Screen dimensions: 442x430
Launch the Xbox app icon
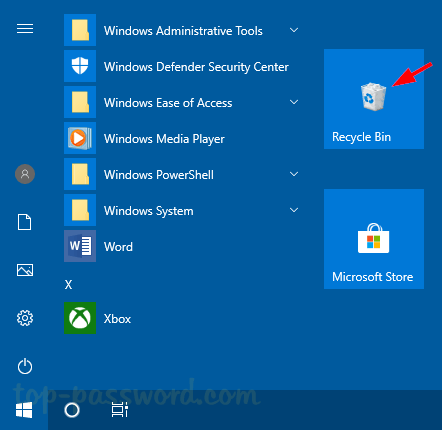pyautogui.click(x=80, y=318)
